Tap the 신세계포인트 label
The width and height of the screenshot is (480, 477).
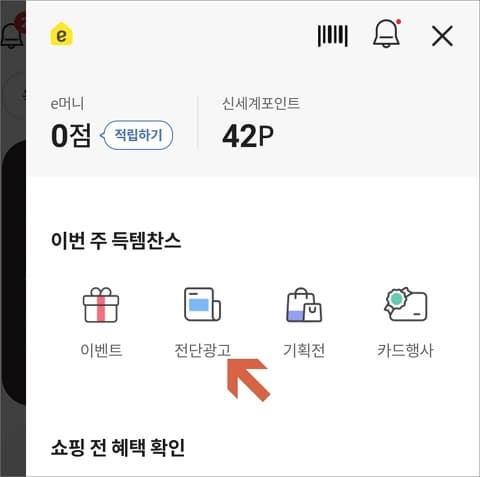pos(261,103)
